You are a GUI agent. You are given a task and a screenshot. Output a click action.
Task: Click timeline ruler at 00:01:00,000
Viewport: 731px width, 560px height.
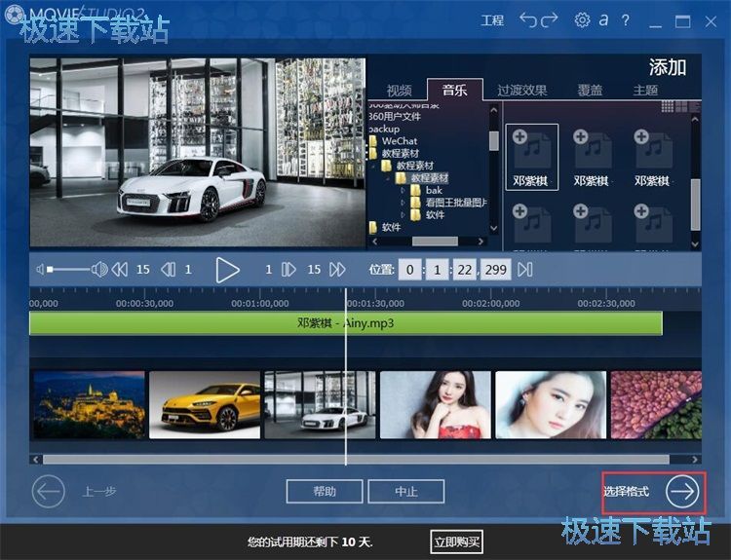point(259,303)
